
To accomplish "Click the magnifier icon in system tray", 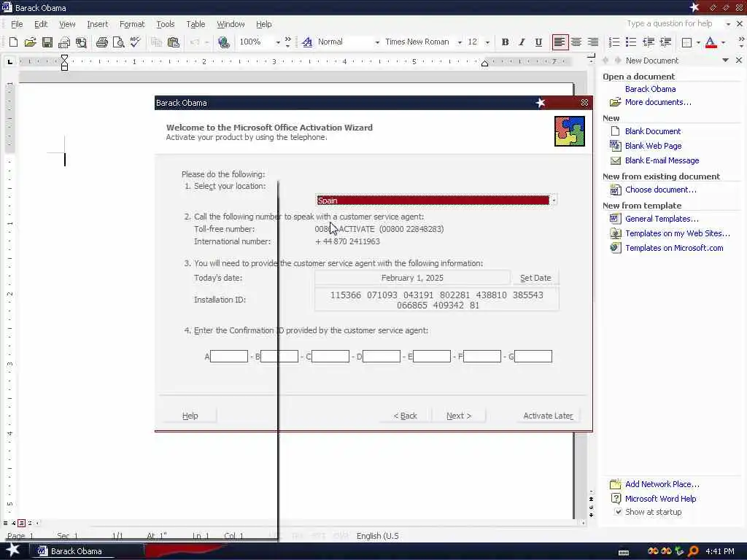I will click(693, 551).
